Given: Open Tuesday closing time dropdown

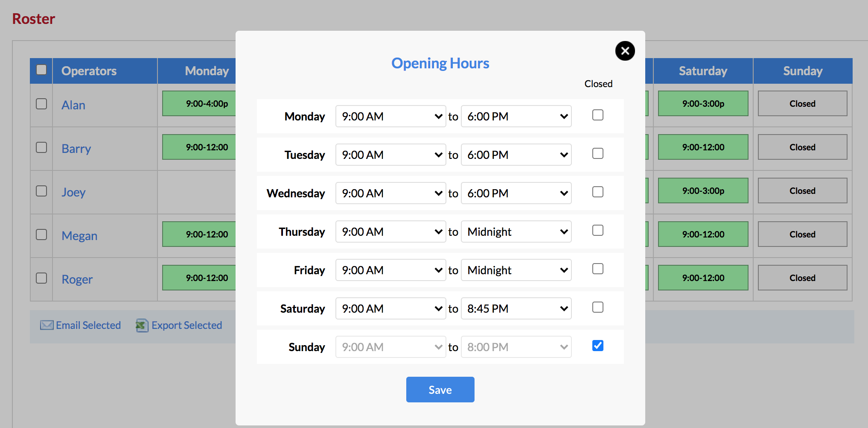Looking at the screenshot, I should pyautogui.click(x=516, y=155).
